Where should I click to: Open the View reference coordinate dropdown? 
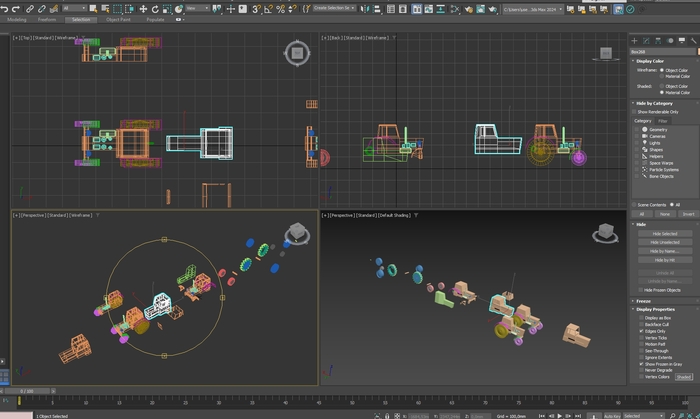(196, 8)
